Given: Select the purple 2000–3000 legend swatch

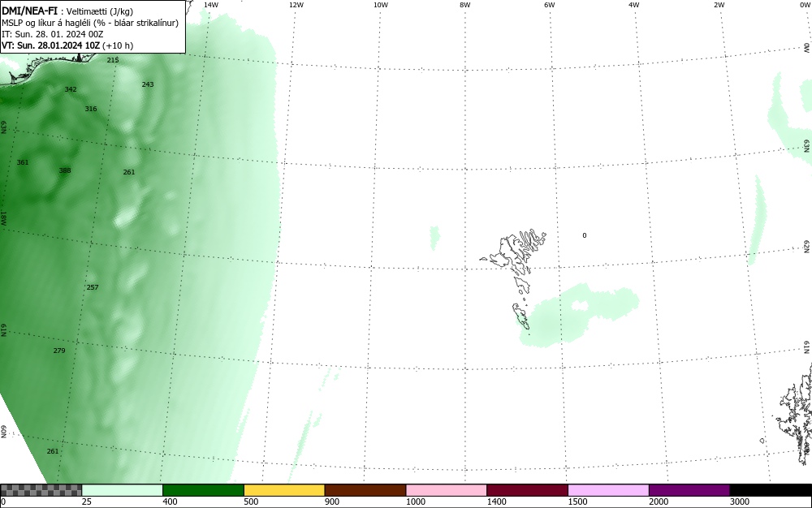Looking at the screenshot, I should pyautogui.click(x=689, y=490).
